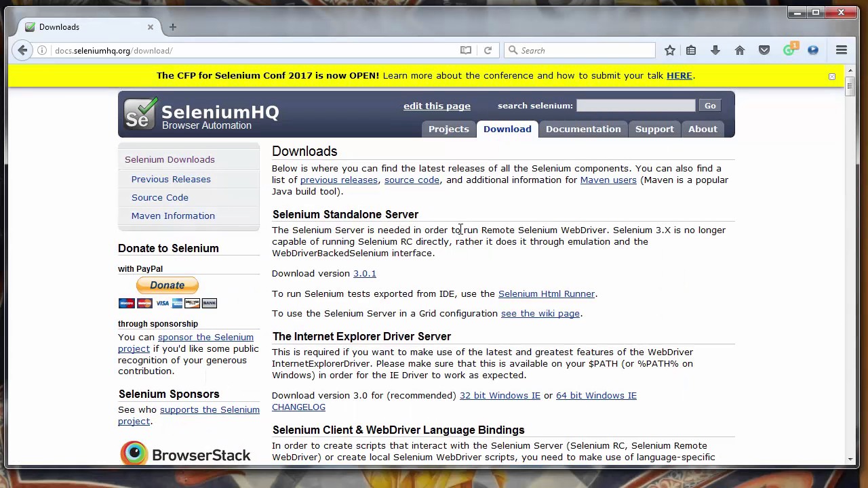Open Selenium Downloads sidebar link
868x488 pixels.
pos(170,159)
